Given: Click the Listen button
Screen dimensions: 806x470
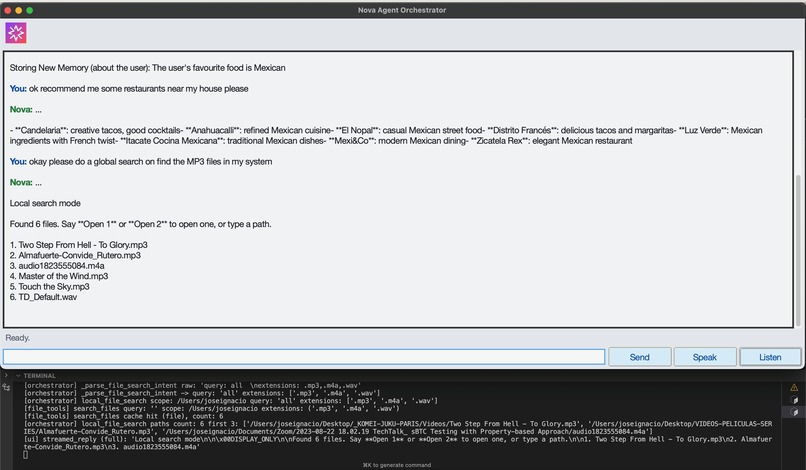Looking at the screenshot, I should 770,357.
